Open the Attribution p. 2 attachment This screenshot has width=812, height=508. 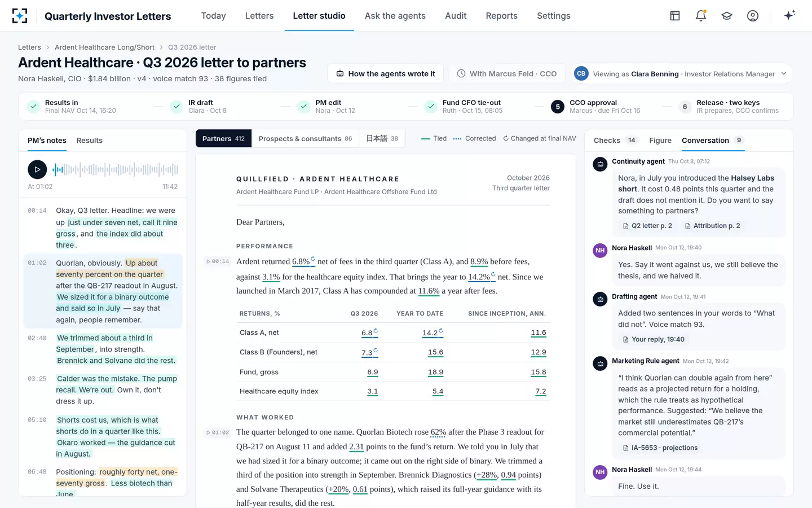(x=712, y=226)
